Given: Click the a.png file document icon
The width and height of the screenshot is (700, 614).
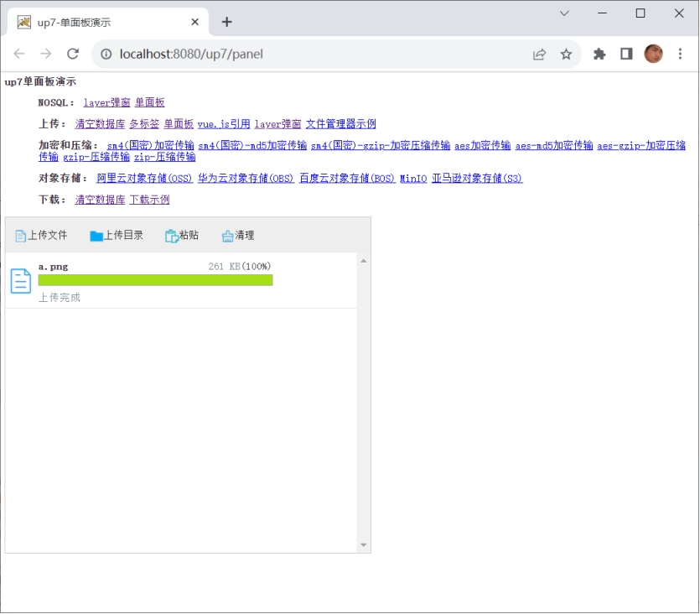Looking at the screenshot, I should click(x=20, y=281).
